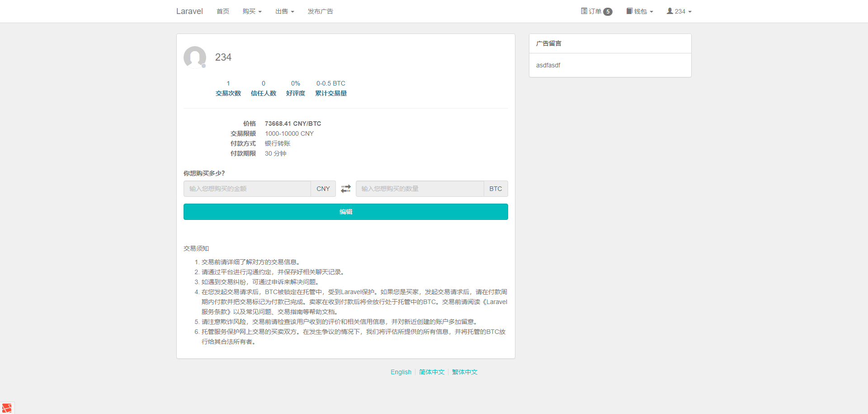Open the 发布广告 page
The width and height of the screenshot is (868, 414).
click(x=321, y=11)
